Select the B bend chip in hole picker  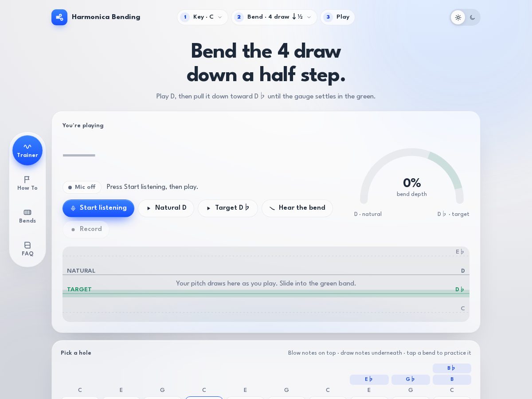[452, 379]
